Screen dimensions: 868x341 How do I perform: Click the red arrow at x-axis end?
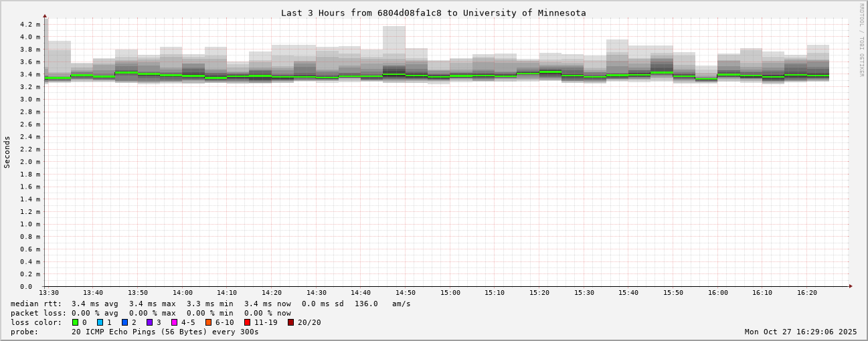click(851, 286)
